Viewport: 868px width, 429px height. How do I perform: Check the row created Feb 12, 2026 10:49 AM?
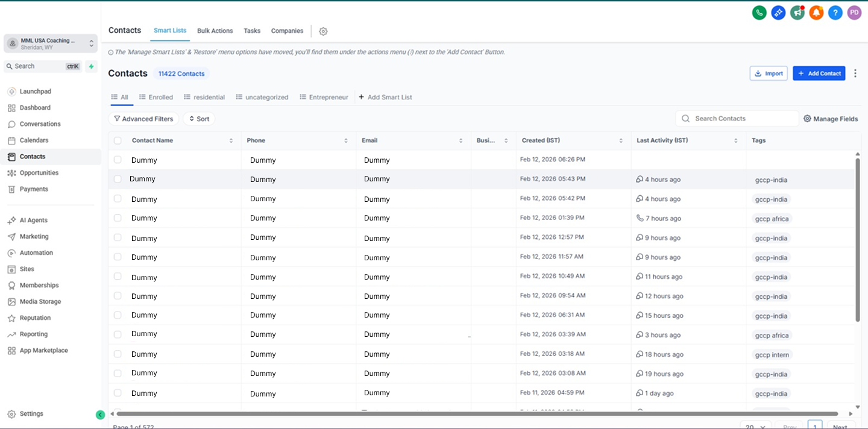tap(118, 277)
